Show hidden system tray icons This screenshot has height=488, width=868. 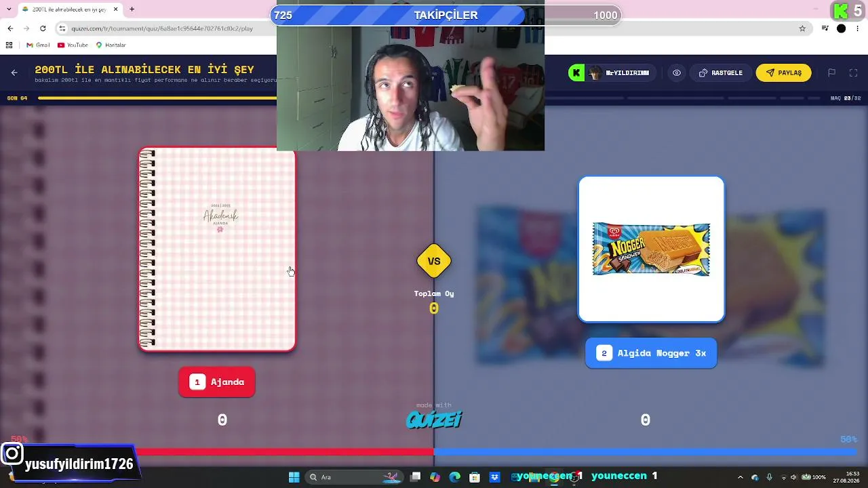click(741, 477)
